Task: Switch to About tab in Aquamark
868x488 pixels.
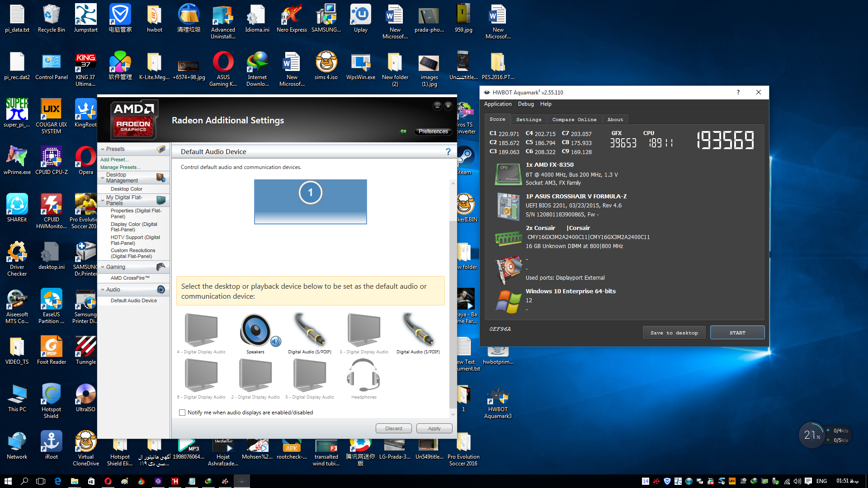Action: (615, 120)
